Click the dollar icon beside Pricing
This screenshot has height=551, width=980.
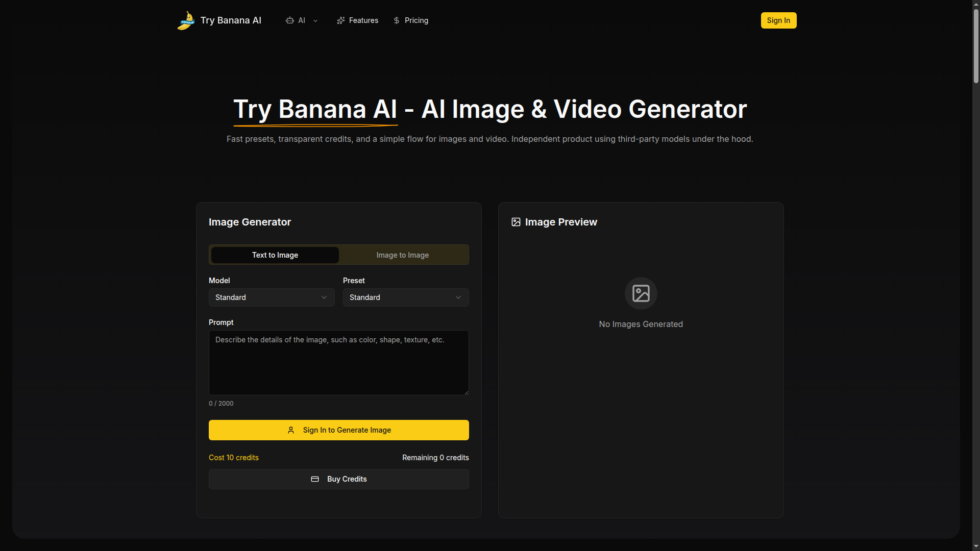coord(397,20)
